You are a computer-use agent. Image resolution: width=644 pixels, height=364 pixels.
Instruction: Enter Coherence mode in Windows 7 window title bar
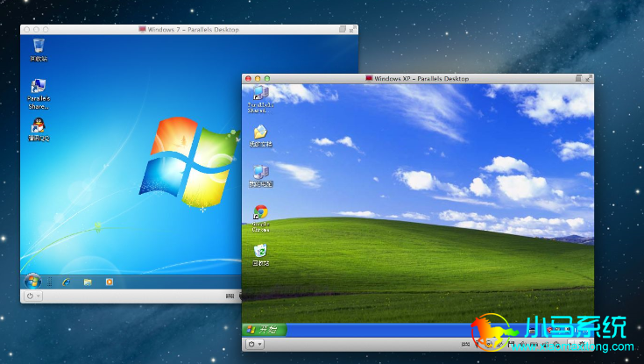pos(343,29)
